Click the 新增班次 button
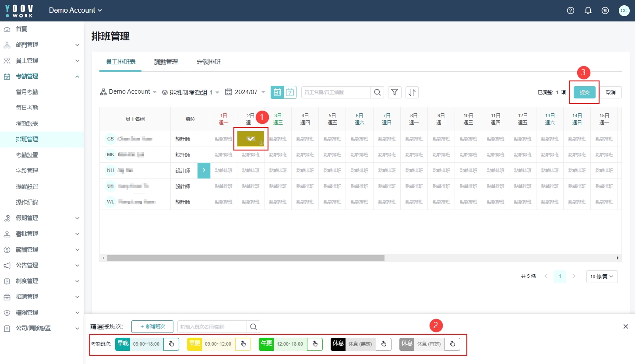The width and height of the screenshot is (635, 364). tap(152, 327)
